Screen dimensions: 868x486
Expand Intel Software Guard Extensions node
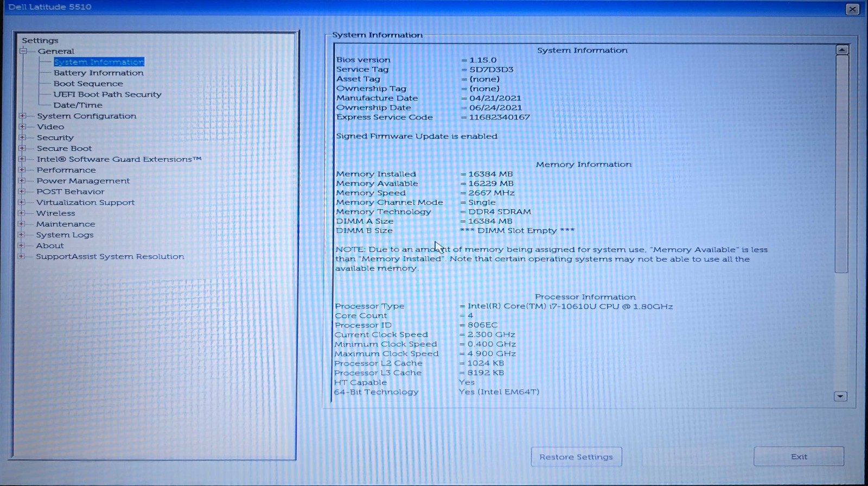click(22, 159)
